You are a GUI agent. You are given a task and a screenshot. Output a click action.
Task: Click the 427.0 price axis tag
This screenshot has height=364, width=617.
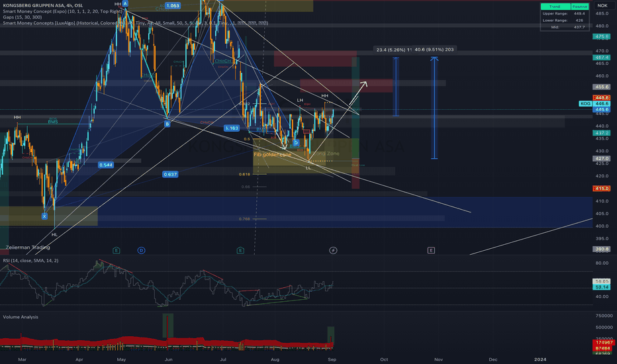pyautogui.click(x=601, y=159)
